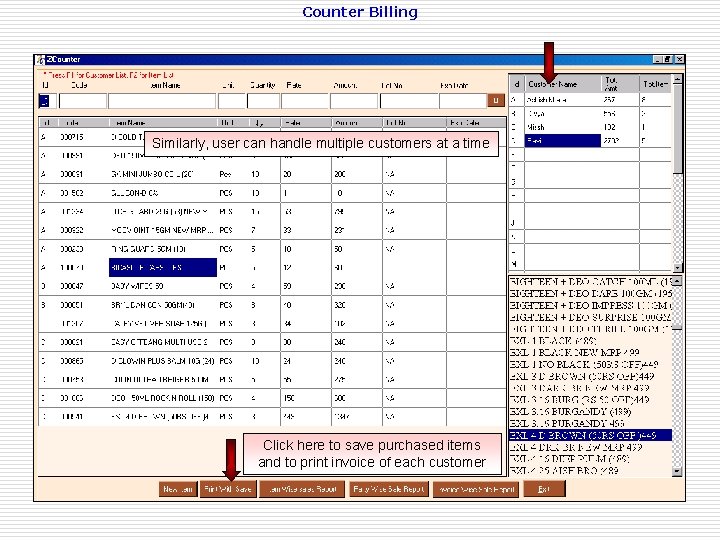Click the Amount column header of bill table
Image resolution: width=720 pixels, height=540 pixels.
[357, 123]
